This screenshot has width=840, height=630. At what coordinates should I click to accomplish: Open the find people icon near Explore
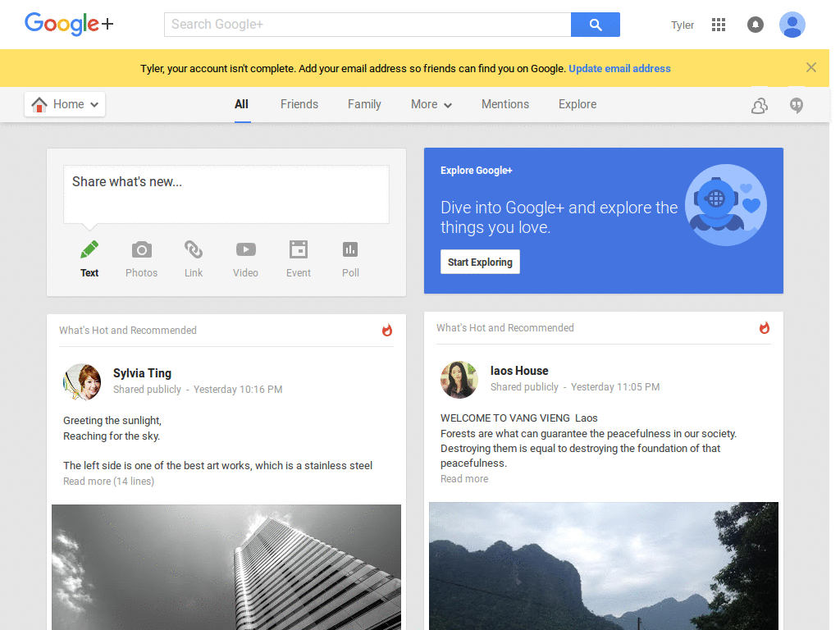(x=759, y=105)
